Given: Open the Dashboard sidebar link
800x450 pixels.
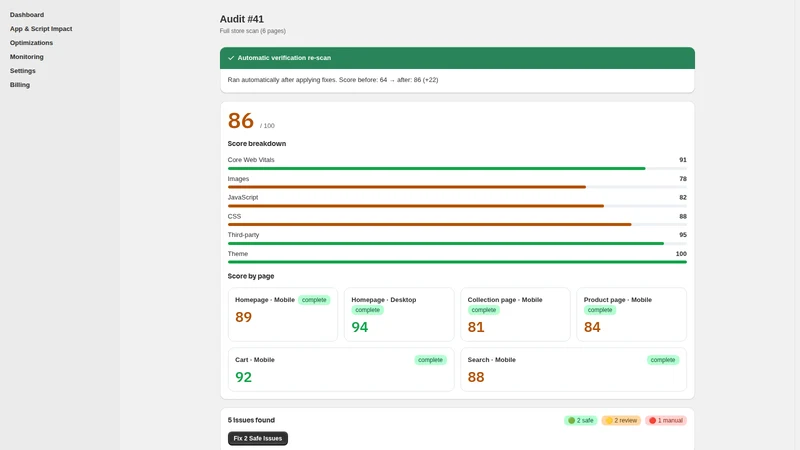Looking at the screenshot, I should (27, 15).
